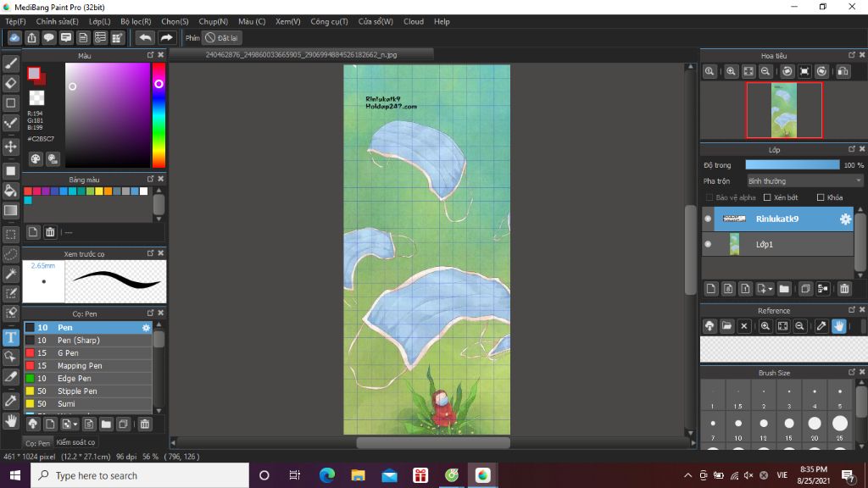Select the Brush tool in left toolbar
This screenshot has width=868, height=488.
tap(10, 63)
